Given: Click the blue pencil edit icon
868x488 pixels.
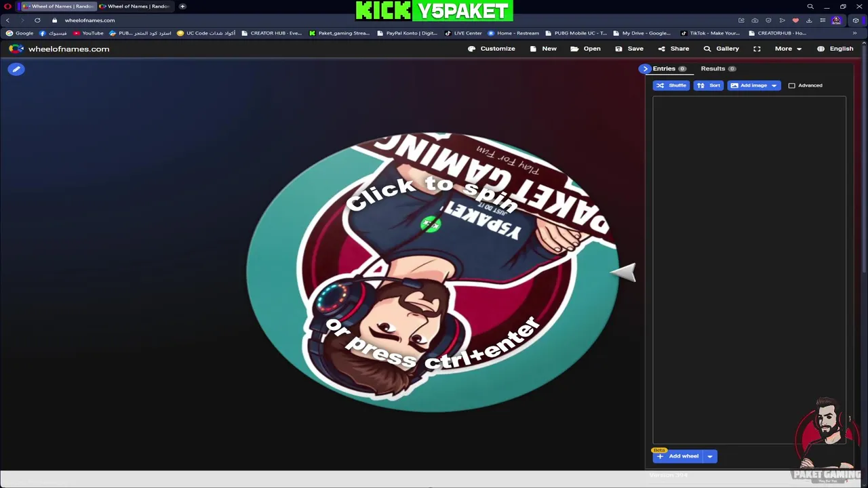Looking at the screenshot, I should [x=16, y=69].
